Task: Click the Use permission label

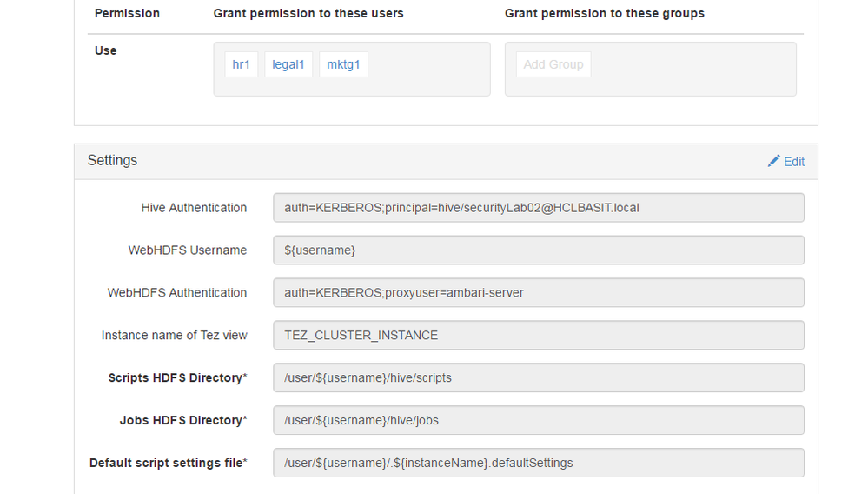Action: point(105,50)
